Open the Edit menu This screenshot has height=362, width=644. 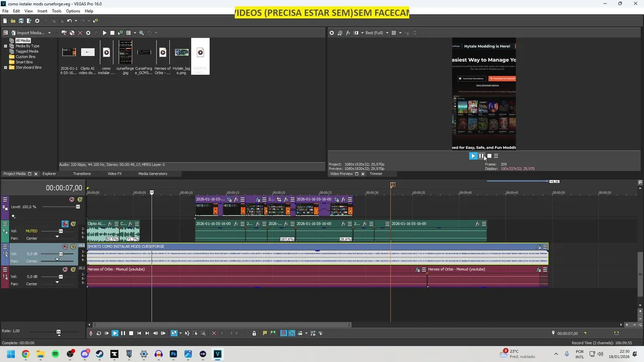point(16,11)
